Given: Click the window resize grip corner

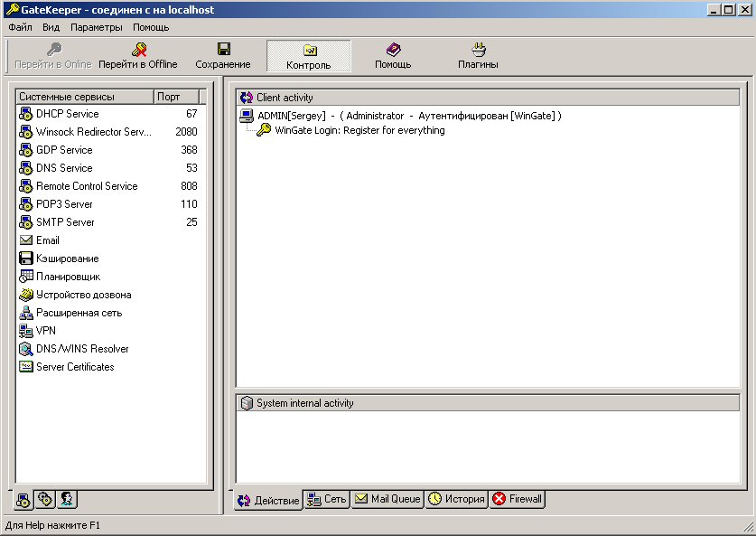Looking at the screenshot, I should coord(748,526).
